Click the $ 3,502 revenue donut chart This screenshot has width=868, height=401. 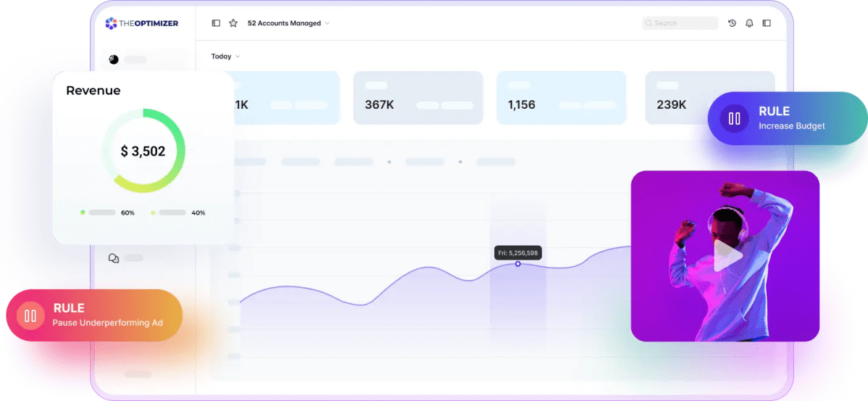[143, 151]
